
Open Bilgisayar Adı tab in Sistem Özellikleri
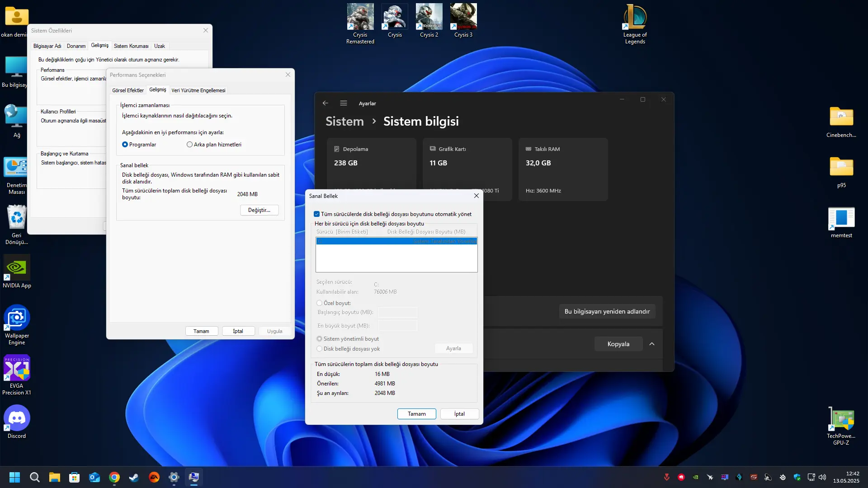pos(47,46)
